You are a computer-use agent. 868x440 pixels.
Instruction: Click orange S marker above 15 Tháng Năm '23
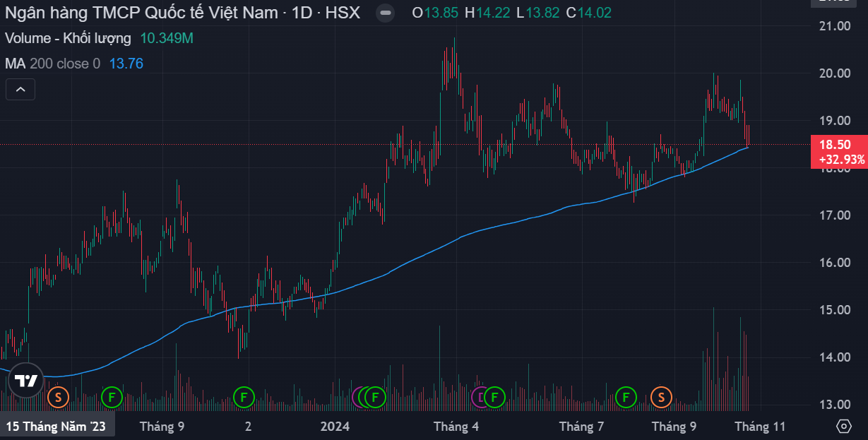point(58,398)
